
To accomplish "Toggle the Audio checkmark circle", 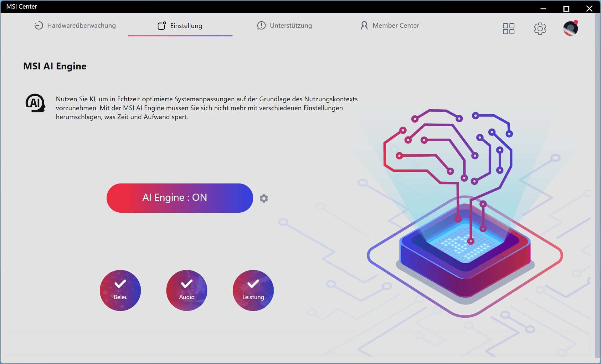I will pyautogui.click(x=187, y=290).
